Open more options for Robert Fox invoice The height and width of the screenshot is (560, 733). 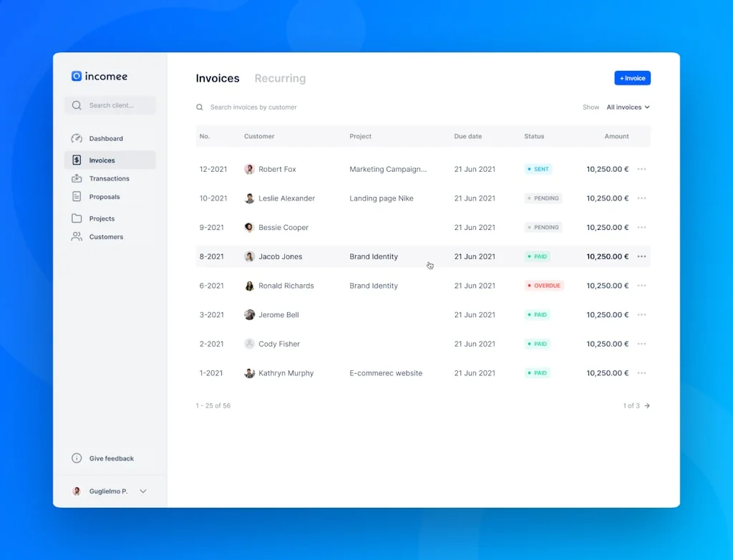tap(641, 169)
